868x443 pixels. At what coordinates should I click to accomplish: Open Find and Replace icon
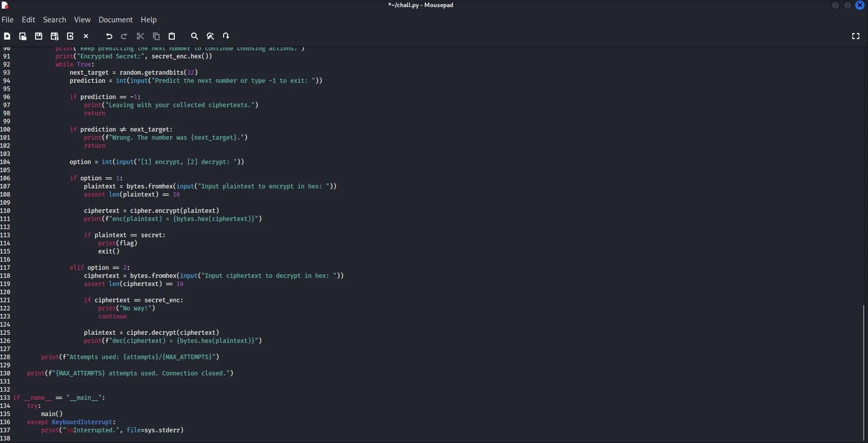pos(210,36)
